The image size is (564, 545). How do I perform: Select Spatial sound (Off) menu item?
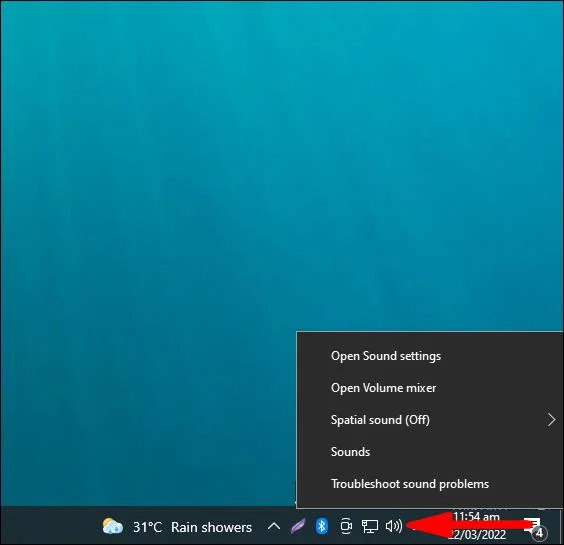click(429, 420)
